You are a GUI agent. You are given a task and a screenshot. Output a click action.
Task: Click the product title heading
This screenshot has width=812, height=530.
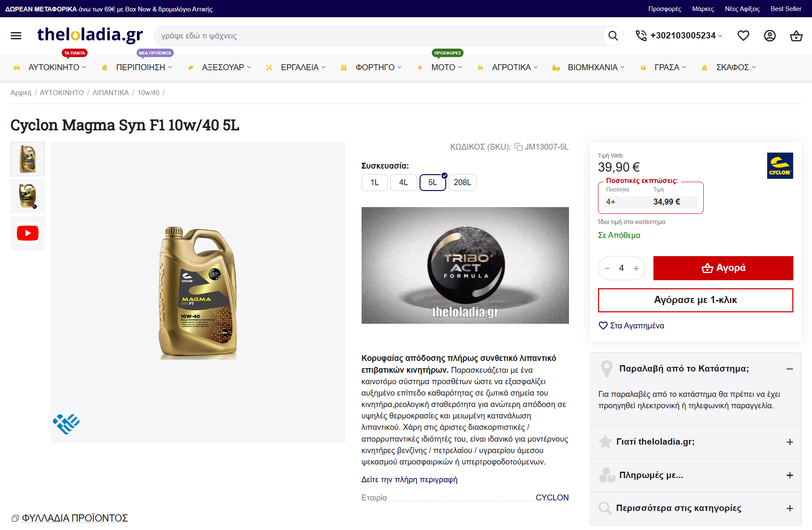pyautogui.click(x=125, y=125)
